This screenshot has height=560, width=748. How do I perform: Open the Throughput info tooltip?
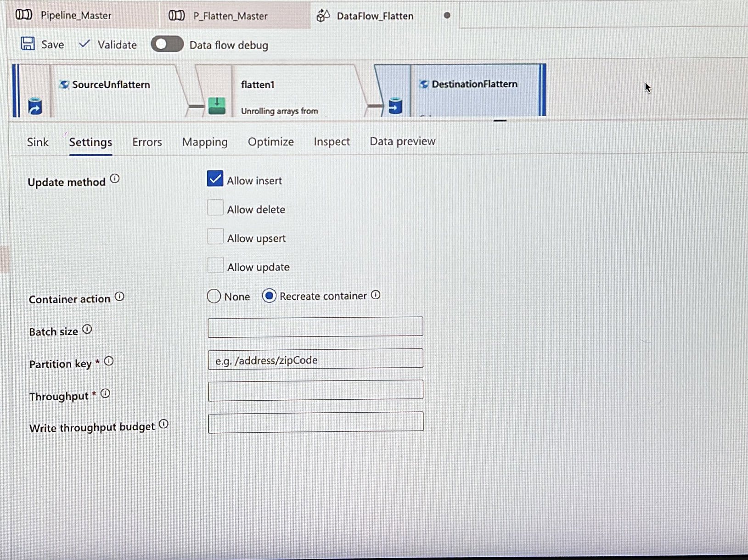point(105,393)
